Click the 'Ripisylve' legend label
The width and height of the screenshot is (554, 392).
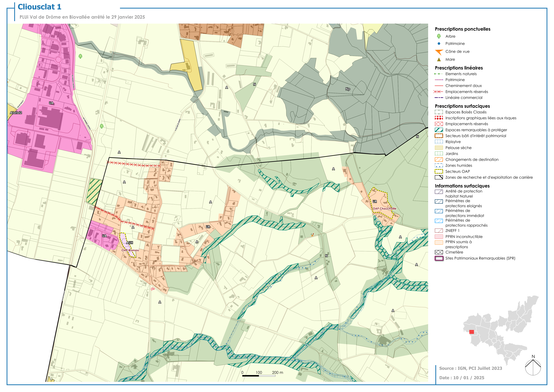point(453,142)
